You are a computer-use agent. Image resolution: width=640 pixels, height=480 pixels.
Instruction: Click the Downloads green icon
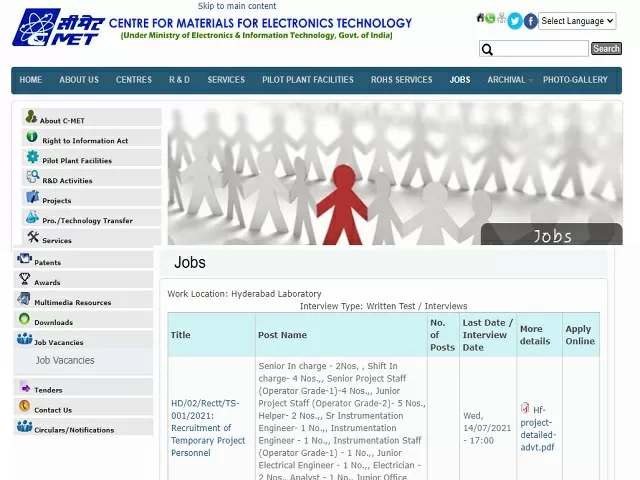24,318
